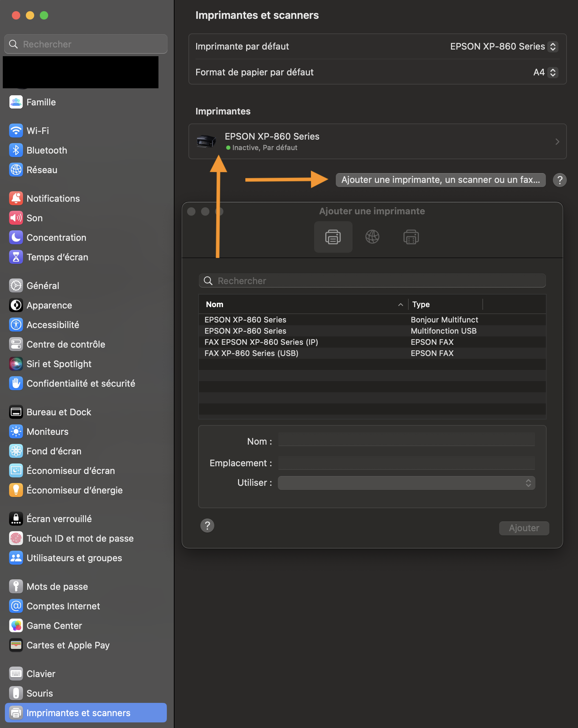Go to Réseau pane

86,170
